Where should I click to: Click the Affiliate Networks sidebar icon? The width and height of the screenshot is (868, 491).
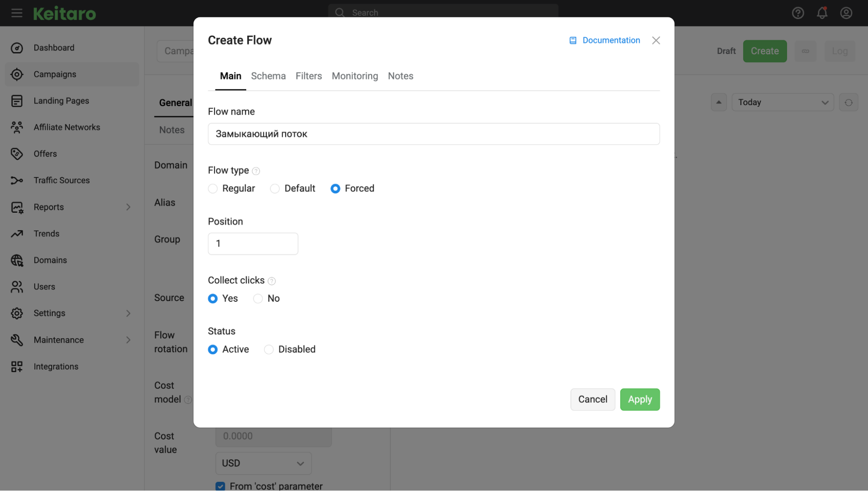[17, 127]
